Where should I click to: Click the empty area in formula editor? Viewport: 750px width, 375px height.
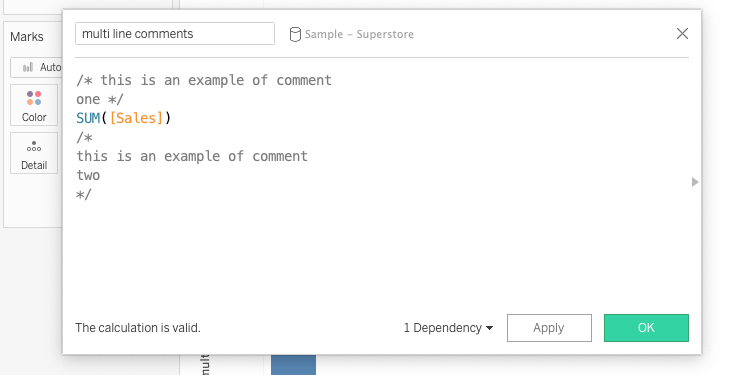pyautogui.click(x=382, y=254)
